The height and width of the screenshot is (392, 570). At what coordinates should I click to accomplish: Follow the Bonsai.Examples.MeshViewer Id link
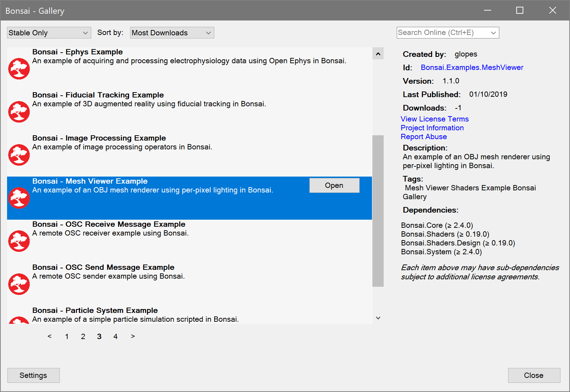click(472, 67)
